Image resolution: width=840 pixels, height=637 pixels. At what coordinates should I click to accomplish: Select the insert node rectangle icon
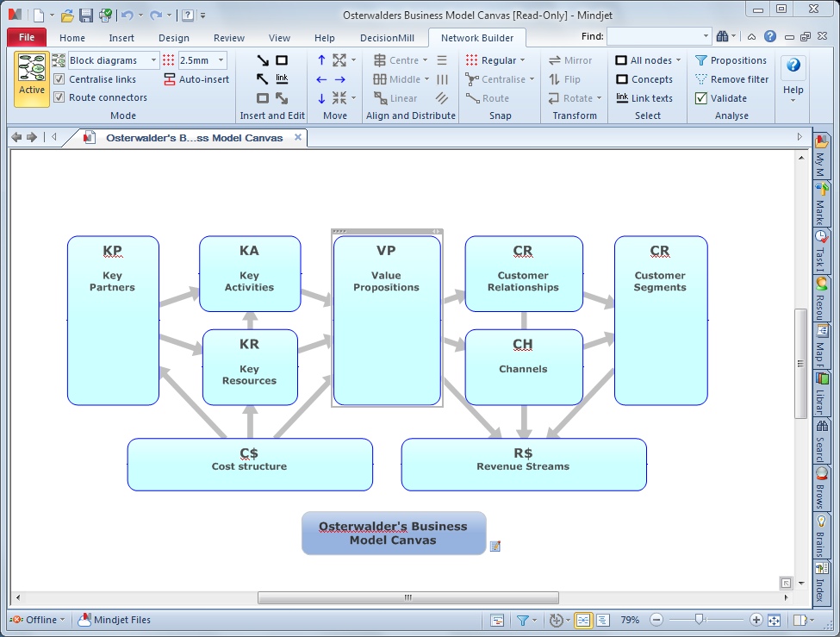pos(282,60)
